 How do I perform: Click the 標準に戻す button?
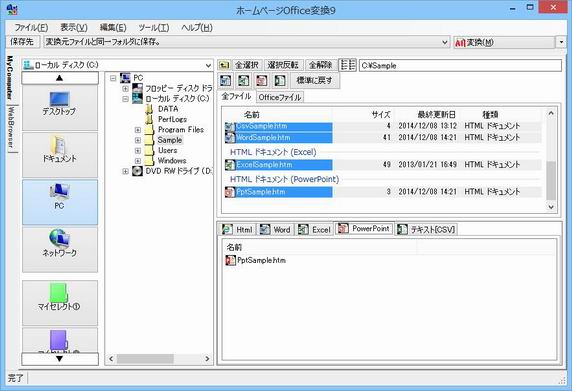pos(314,80)
